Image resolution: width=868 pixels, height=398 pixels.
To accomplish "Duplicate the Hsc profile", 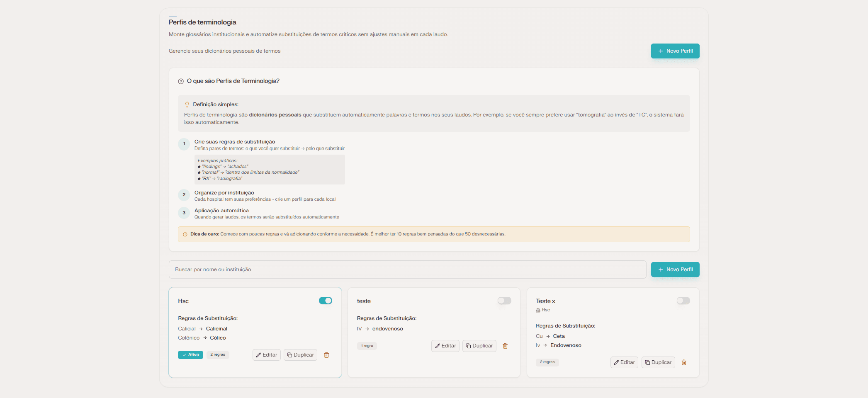I will coord(300,355).
